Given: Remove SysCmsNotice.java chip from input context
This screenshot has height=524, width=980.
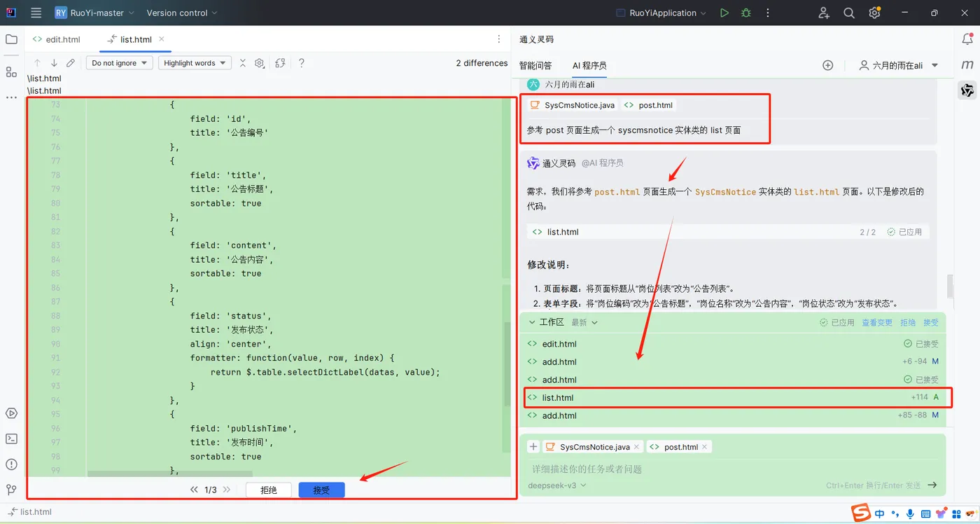Looking at the screenshot, I should [637, 447].
